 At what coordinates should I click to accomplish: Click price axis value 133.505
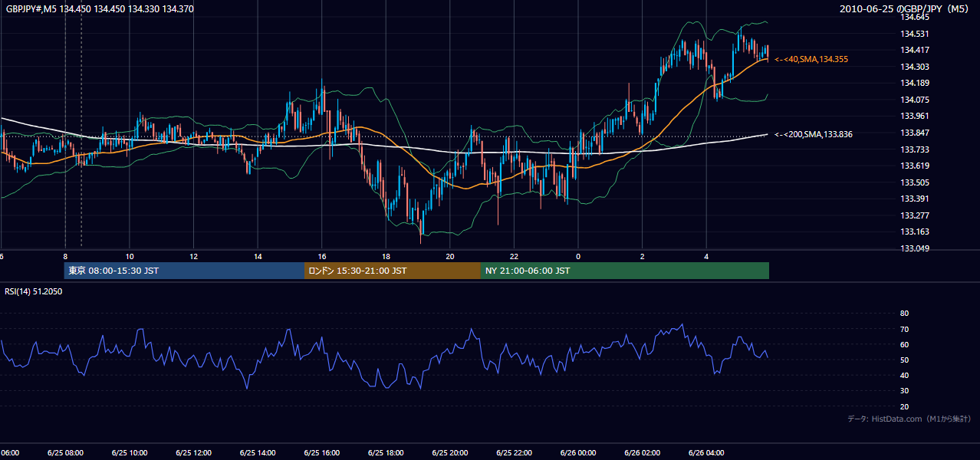tap(915, 182)
